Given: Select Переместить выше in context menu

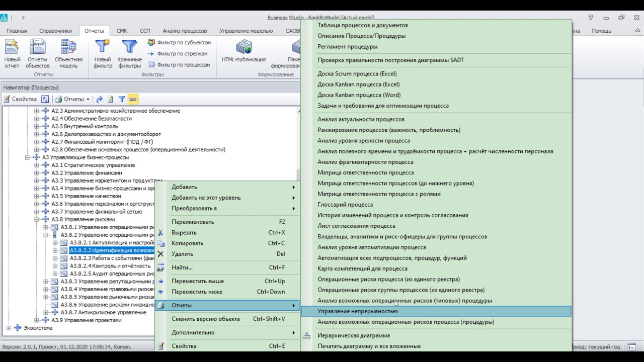Looking at the screenshot, I should [228, 281].
